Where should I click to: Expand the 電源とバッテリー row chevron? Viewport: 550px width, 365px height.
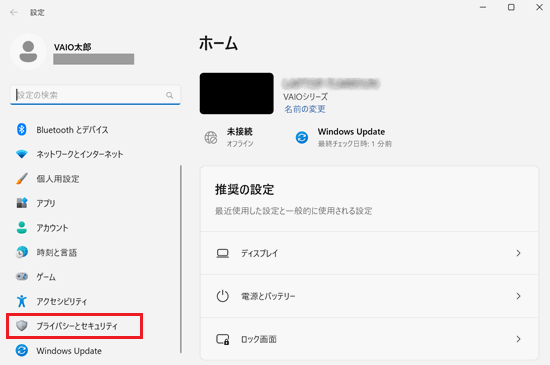pyautogui.click(x=518, y=296)
